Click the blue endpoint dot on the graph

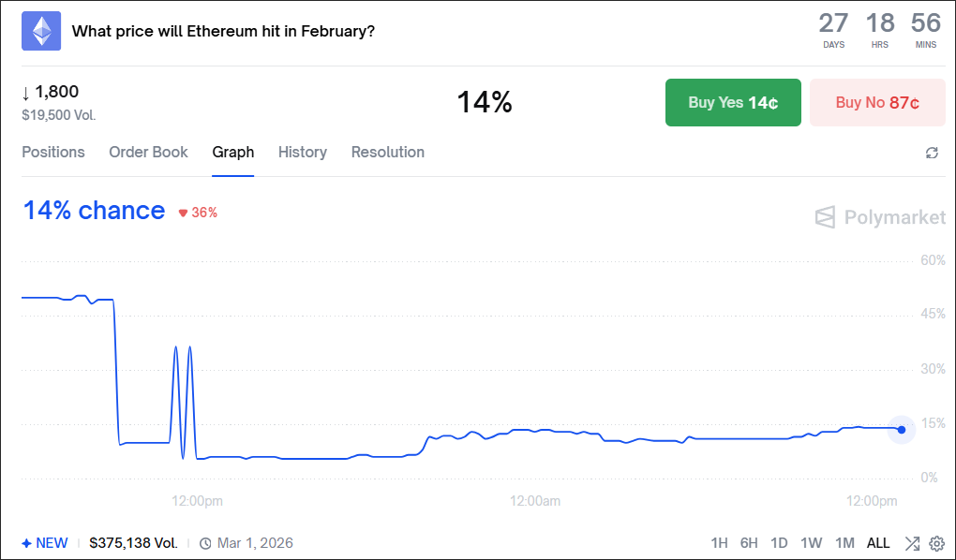tap(902, 430)
